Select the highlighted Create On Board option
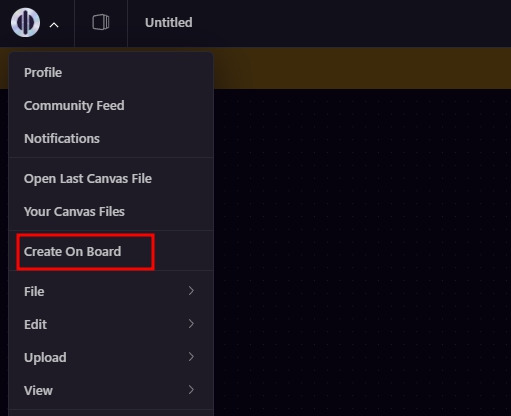 point(85,252)
